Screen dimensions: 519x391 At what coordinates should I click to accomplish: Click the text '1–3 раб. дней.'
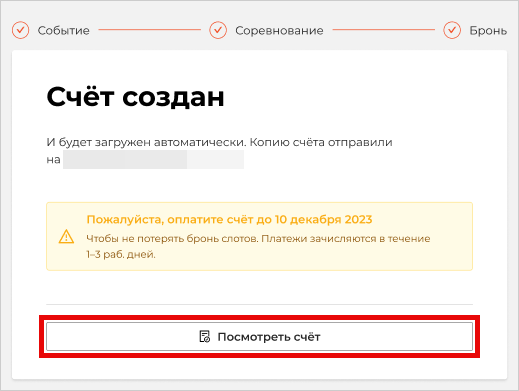(121, 254)
